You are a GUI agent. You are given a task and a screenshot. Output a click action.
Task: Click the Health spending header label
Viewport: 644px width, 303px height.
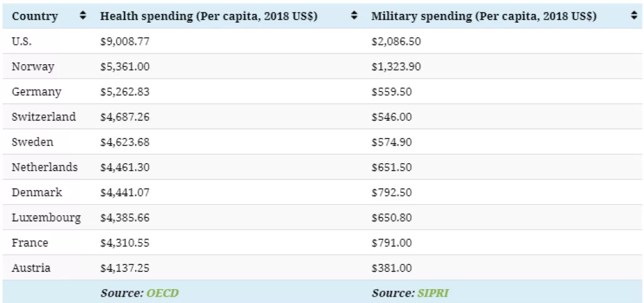209,16
